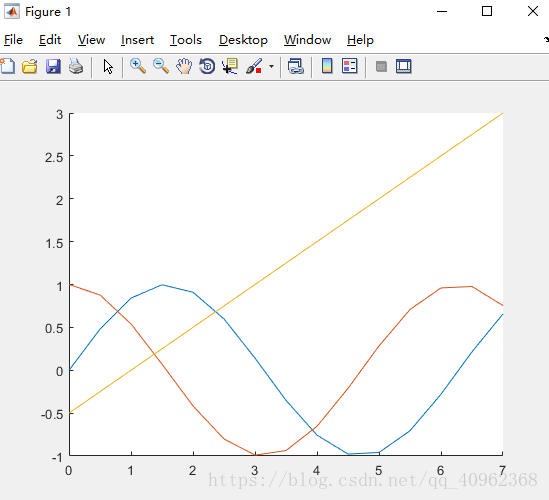The height and width of the screenshot is (500, 549).
Task: Open the Edit menu
Action: (50, 40)
